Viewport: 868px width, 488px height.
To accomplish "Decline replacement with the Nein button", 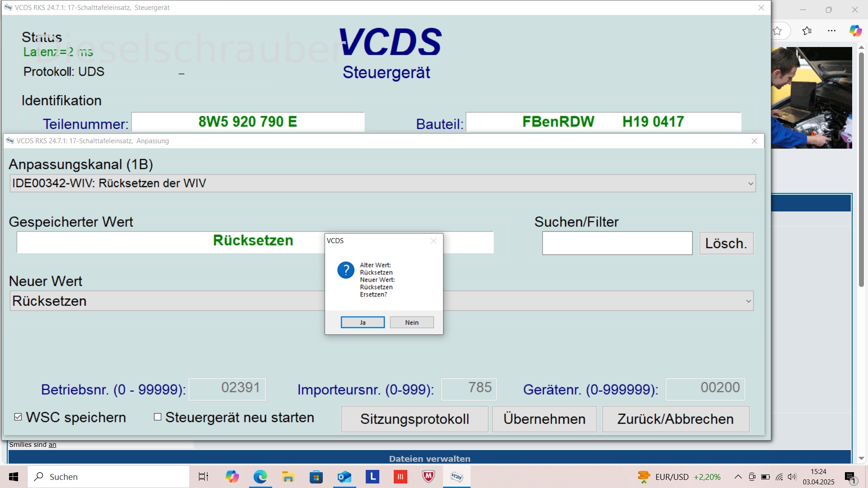I will (x=412, y=322).
